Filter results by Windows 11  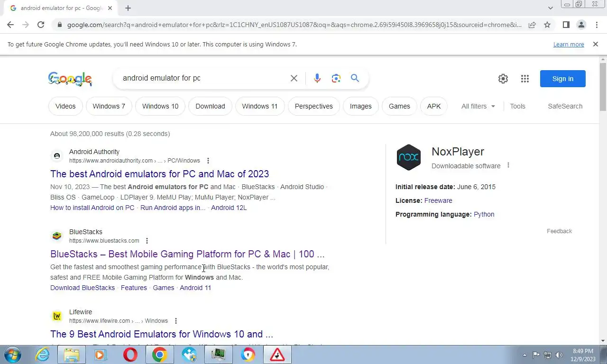click(x=260, y=106)
